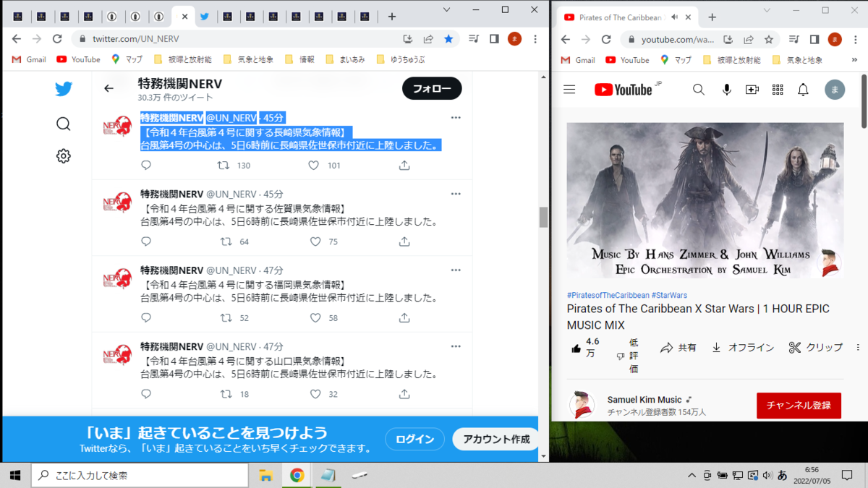Open Twitter home bird logo in sidebar
The image size is (868, 488).
click(x=64, y=89)
